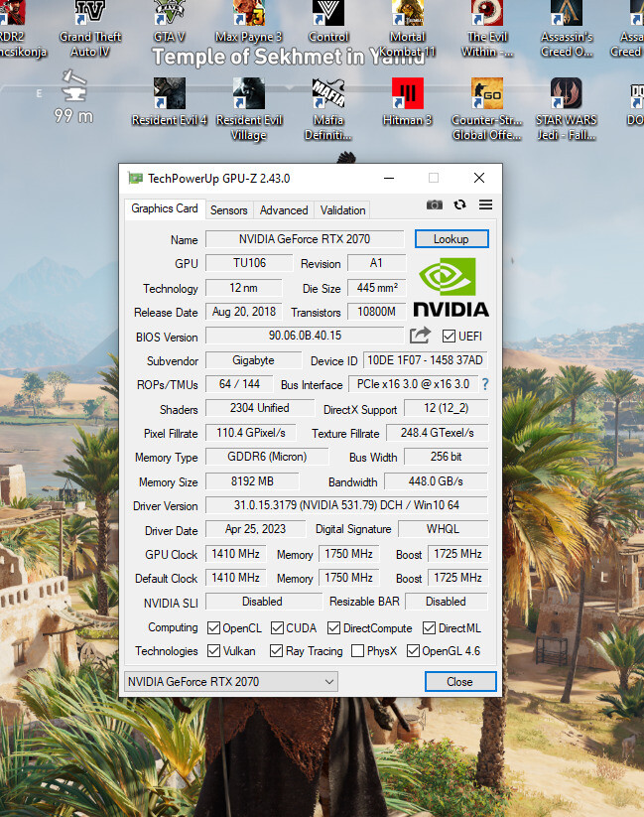This screenshot has height=817, width=644.
Task: Click the Driver Date value Apr 25, 2023
Action: tap(255, 529)
